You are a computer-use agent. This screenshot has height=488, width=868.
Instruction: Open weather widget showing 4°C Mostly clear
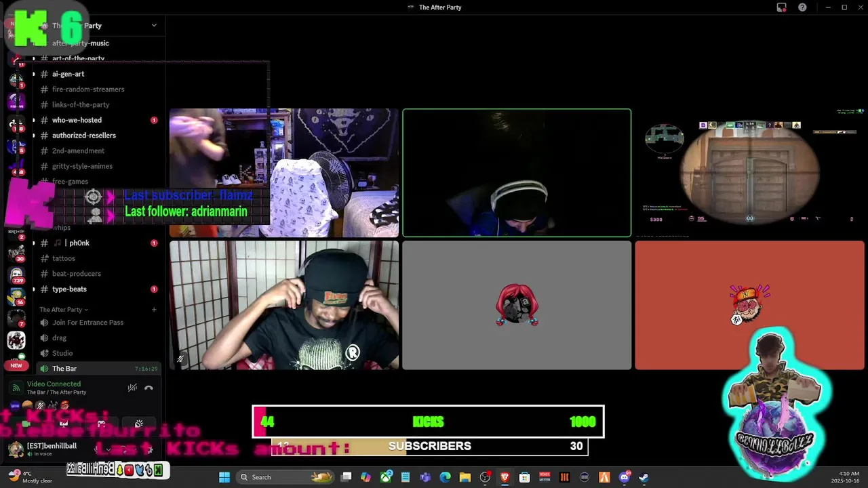pos(31,477)
